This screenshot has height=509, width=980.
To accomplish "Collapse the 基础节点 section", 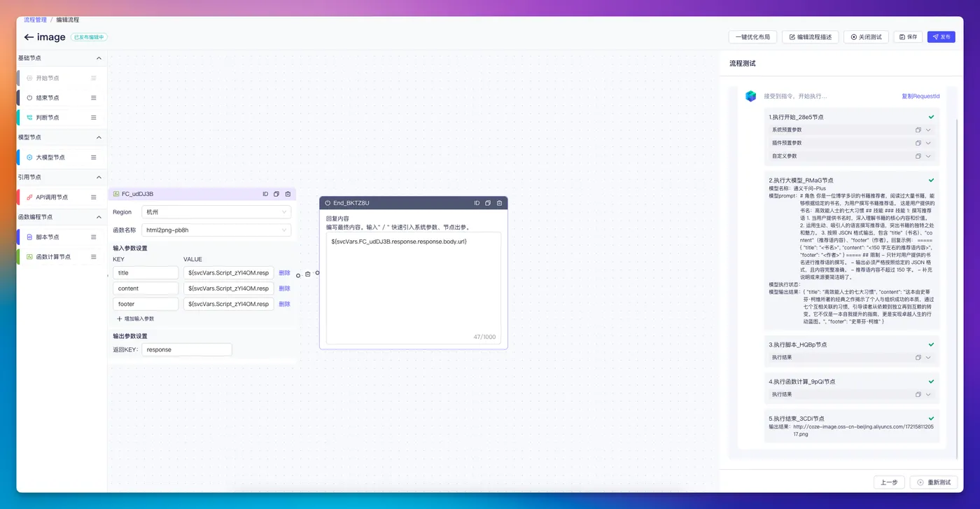I will pyautogui.click(x=99, y=58).
